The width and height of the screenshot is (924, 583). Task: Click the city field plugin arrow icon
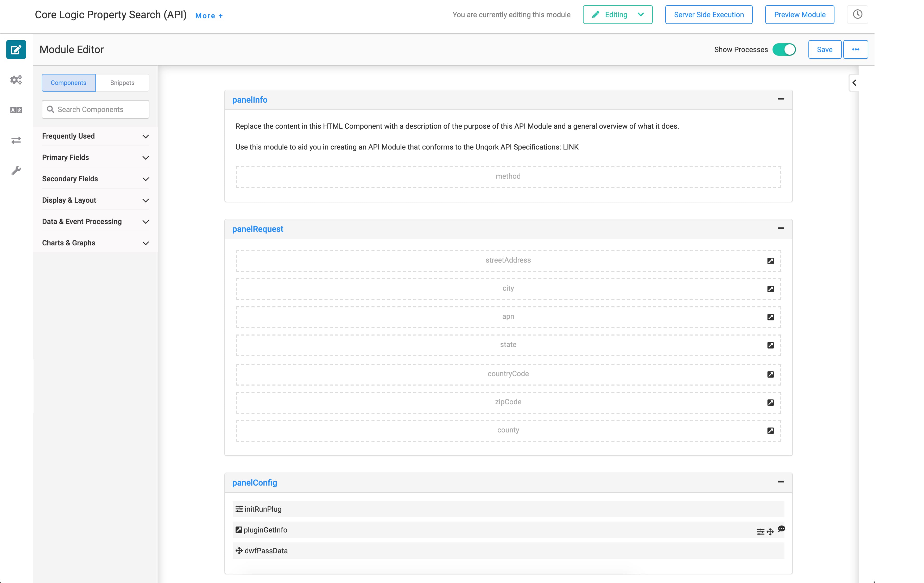point(770,289)
